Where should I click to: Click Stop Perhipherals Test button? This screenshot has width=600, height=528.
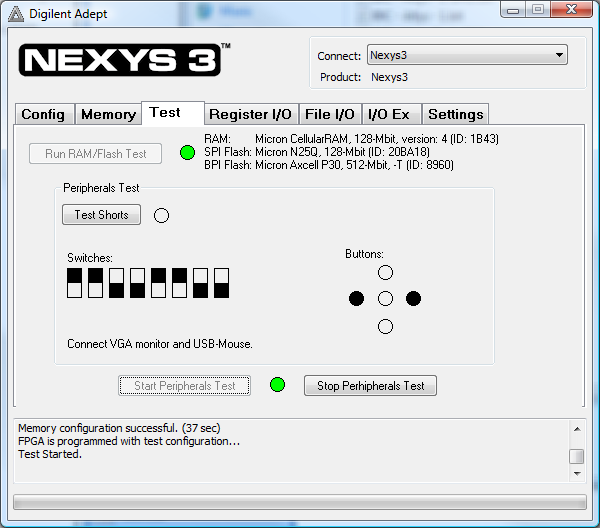pyautogui.click(x=370, y=386)
